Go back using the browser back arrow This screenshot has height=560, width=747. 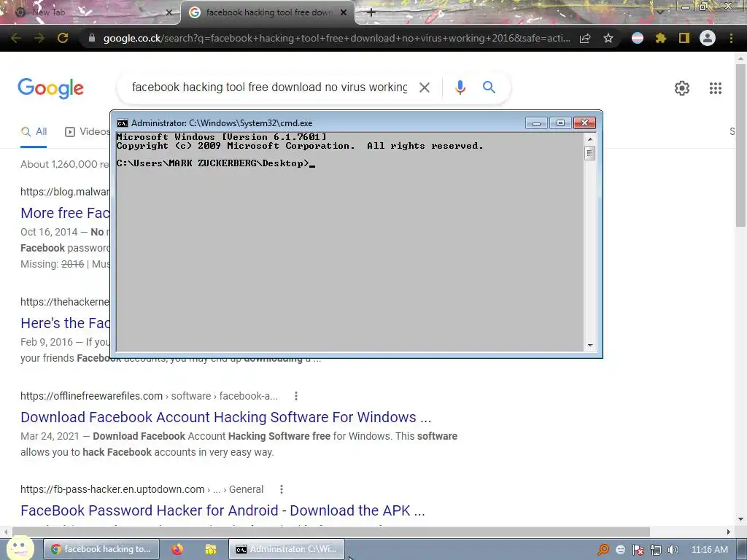16,38
